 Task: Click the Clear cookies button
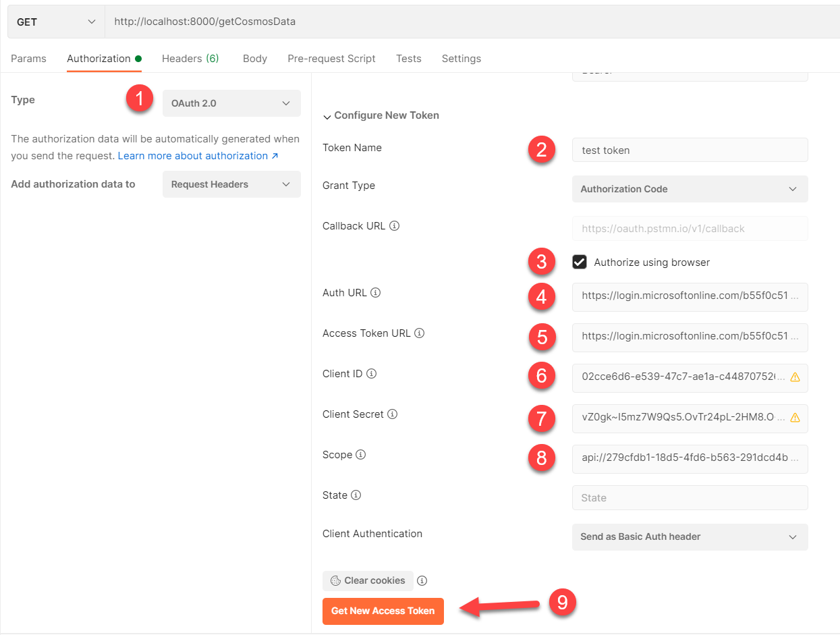(x=368, y=580)
